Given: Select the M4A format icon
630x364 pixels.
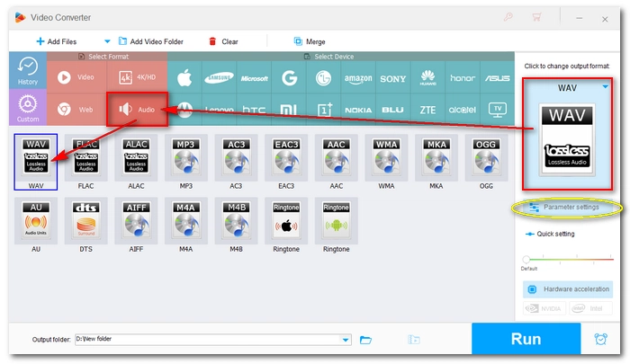Looking at the screenshot, I should (x=186, y=221).
